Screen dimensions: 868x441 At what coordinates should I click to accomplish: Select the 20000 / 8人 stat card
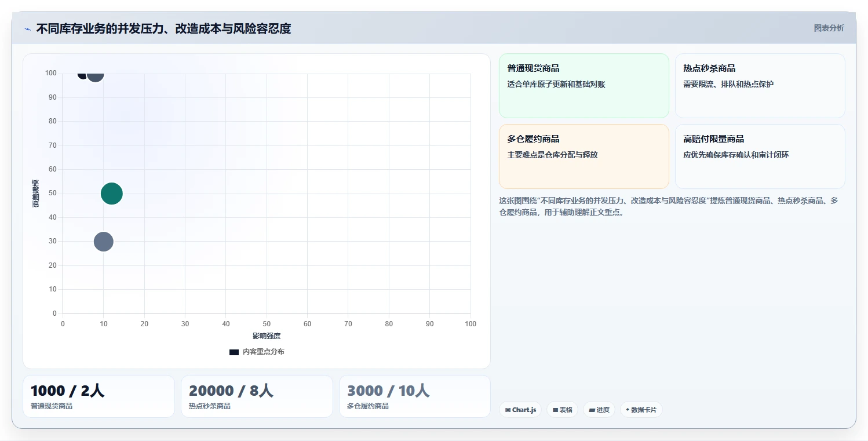pyautogui.click(x=257, y=396)
